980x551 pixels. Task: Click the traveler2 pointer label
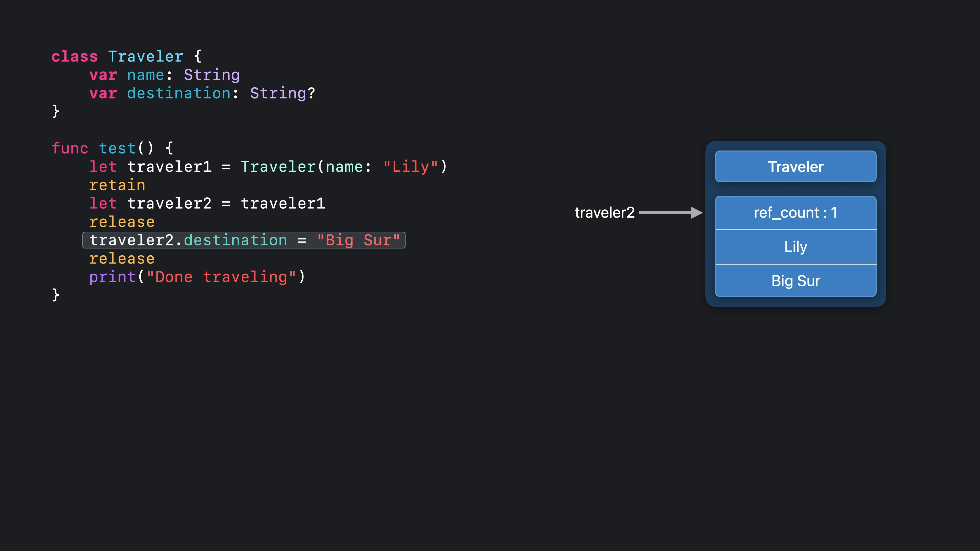[605, 212]
